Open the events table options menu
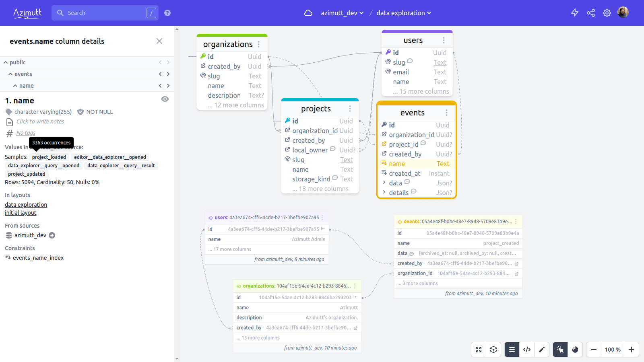 (x=446, y=113)
